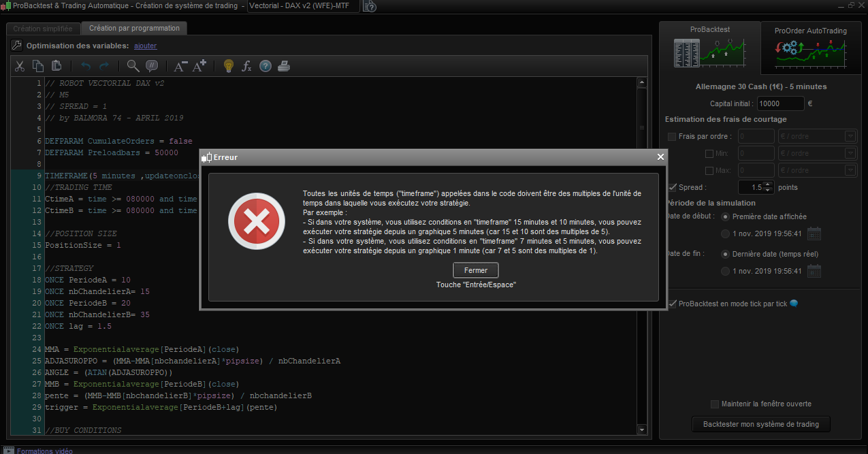Image resolution: width=868 pixels, height=454 pixels.
Task: Select the Dernière date (temps réel) radio button
Action: 725,254
